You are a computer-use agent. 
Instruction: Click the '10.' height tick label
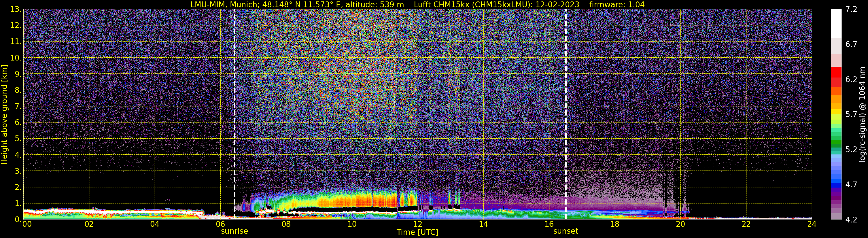click(16, 58)
